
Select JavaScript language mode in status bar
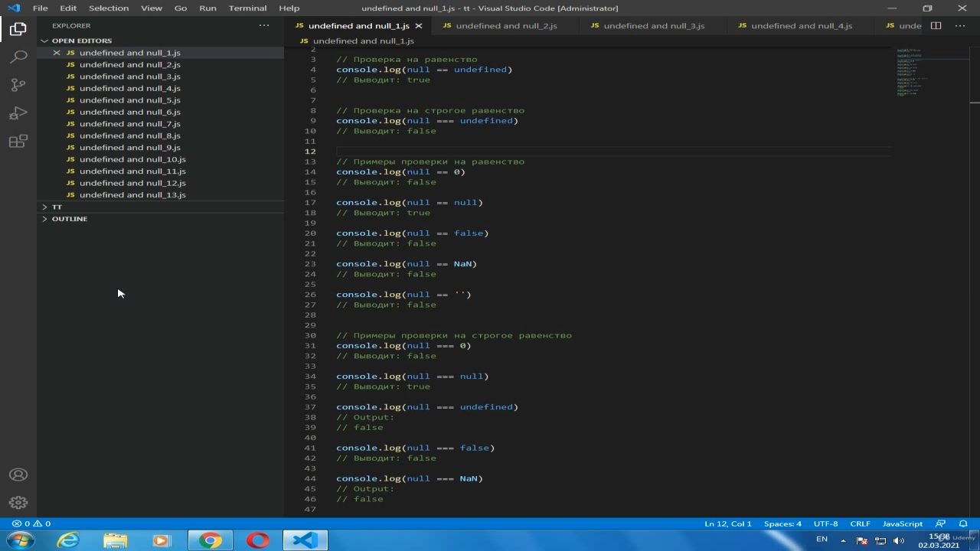click(x=903, y=523)
